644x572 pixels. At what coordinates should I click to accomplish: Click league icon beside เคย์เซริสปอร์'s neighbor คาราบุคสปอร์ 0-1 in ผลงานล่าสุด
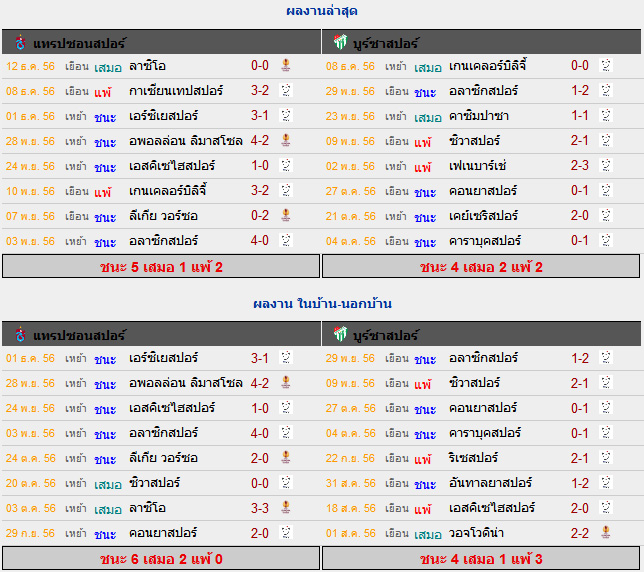click(x=606, y=241)
